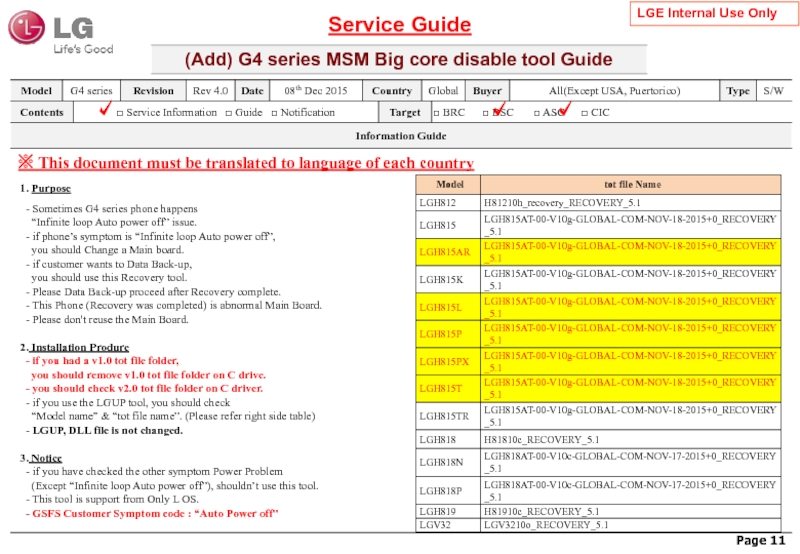The height and width of the screenshot is (554, 800).
Task: Select the LGH818P model cell
Action: 448,491
